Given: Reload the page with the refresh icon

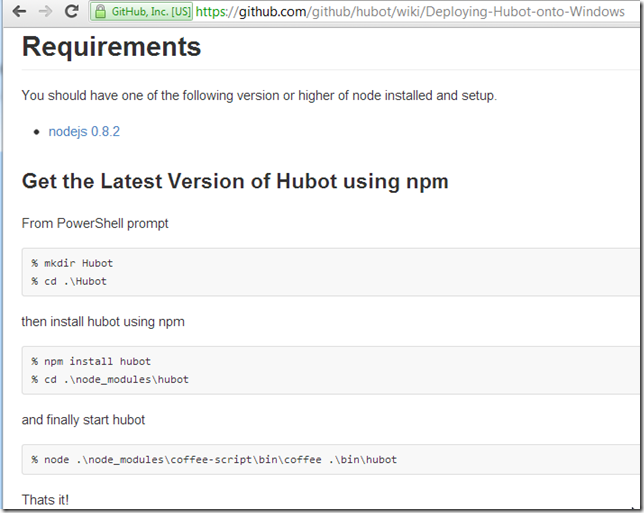Looking at the screenshot, I should click(x=71, y=12).
